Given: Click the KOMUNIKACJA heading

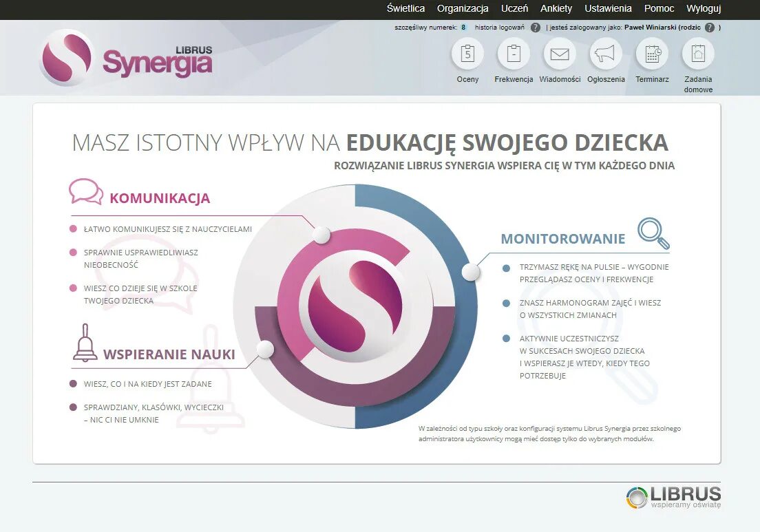Looking at the screenshot, I should (160, 198).
